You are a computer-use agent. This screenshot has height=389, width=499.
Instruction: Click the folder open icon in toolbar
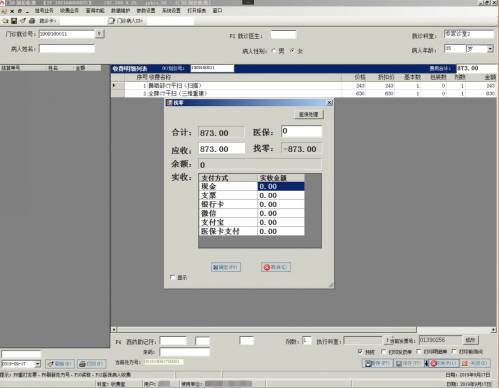point(5,21)
